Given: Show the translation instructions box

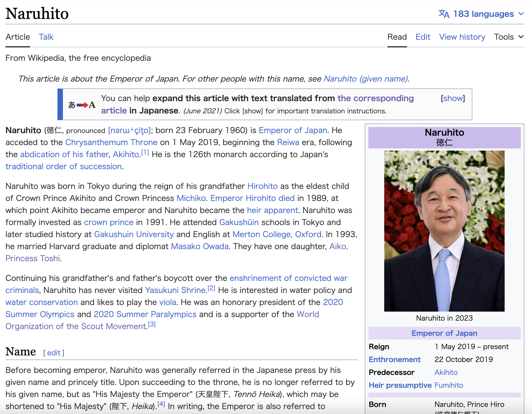Looking at the screenshot, I should coord(453,98).
